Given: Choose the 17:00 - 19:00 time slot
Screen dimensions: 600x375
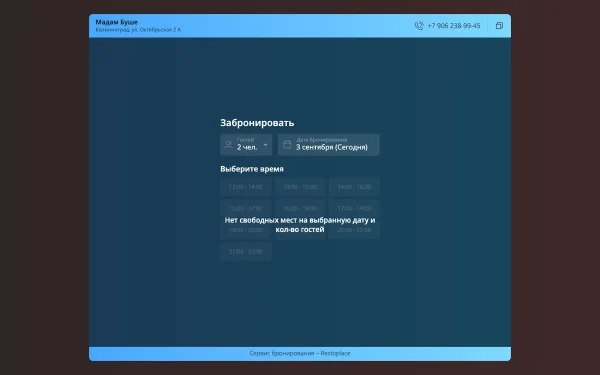Looking at the screenshot, I should pos(354,209).
